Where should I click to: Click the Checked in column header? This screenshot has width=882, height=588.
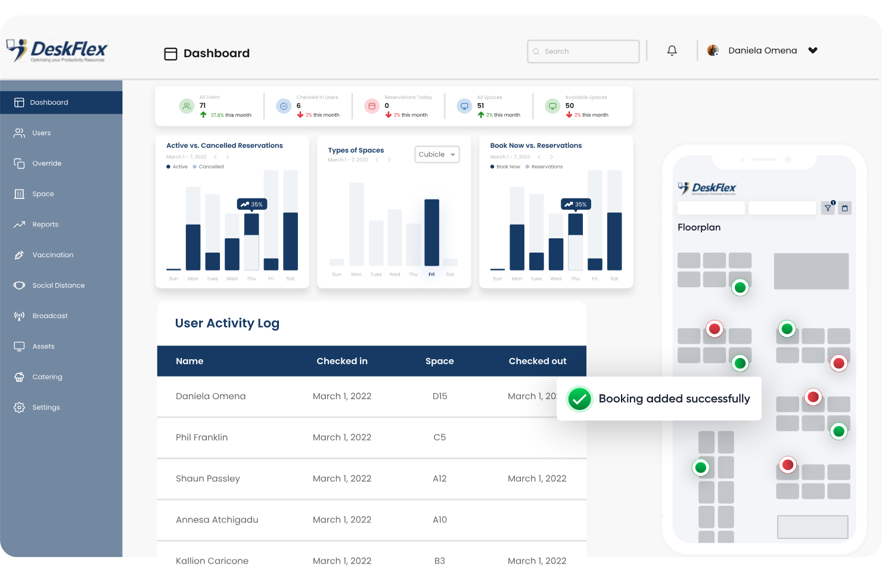click(x=342, y=361)
